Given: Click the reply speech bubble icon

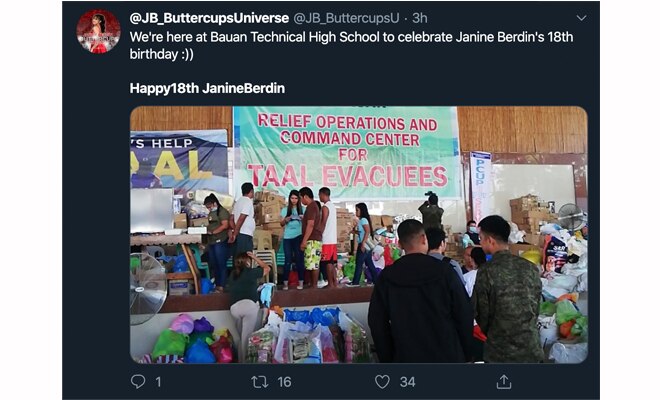Looking at the screenshot, I should 138,381.
